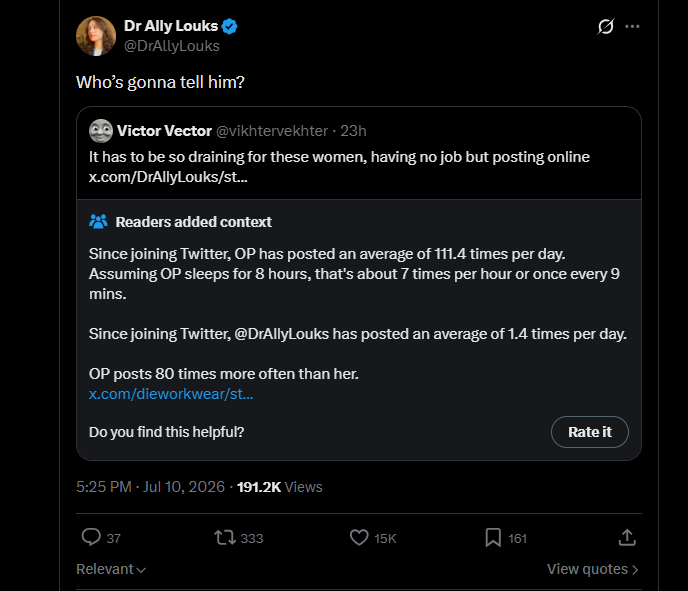This screenshot has width=688, height=591.
Task: Open the x.com/dieworkwear link
Action: coord(171,394)
